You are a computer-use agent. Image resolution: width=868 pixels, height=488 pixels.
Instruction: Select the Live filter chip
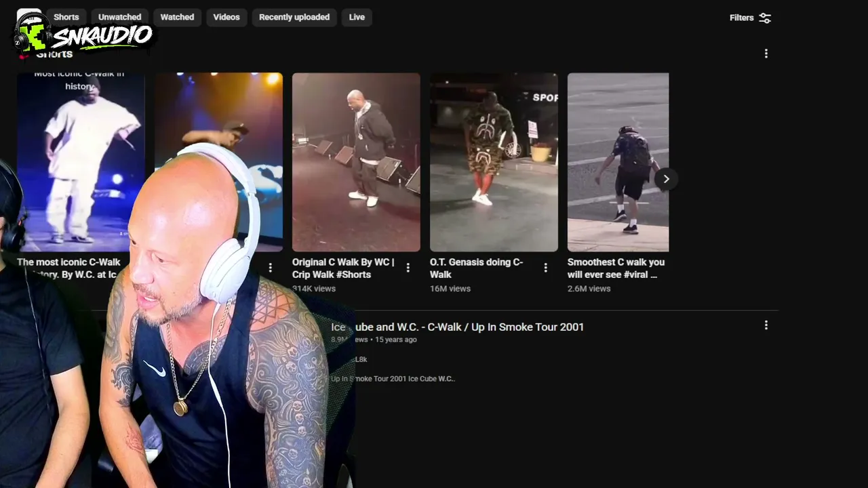click(357, 17)
